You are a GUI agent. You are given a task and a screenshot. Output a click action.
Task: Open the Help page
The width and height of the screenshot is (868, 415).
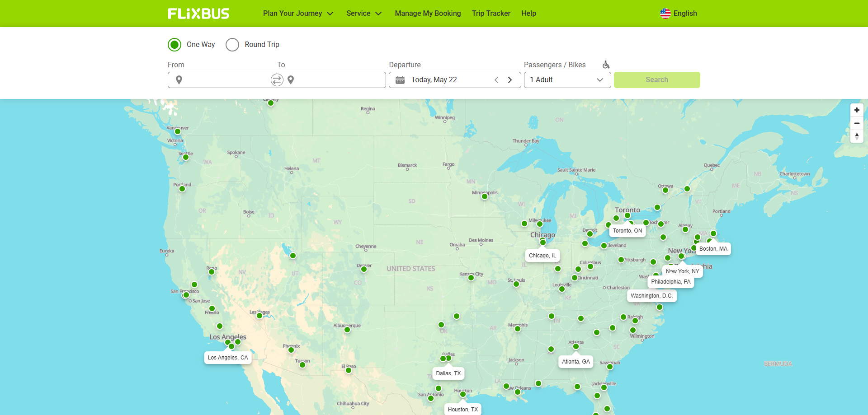pyautogui.click(x=528, y=14)
